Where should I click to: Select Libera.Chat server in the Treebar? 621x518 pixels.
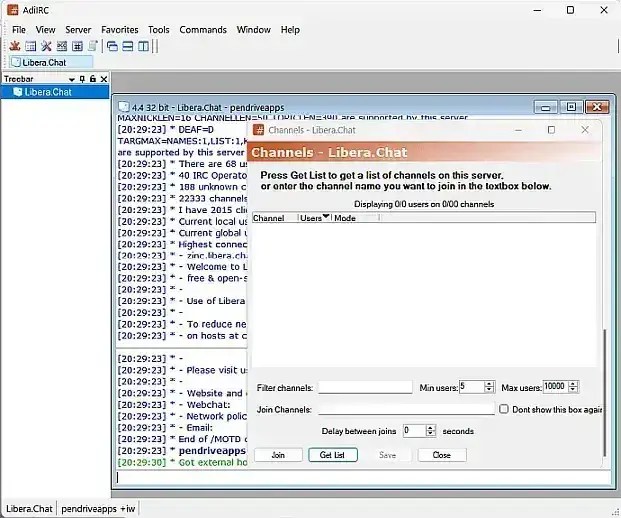pos(55,92)
